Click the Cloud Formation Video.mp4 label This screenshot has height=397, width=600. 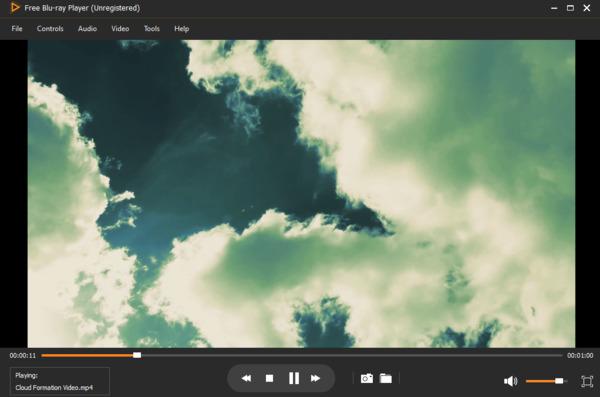pyautogui.click(x=54, y=387)
